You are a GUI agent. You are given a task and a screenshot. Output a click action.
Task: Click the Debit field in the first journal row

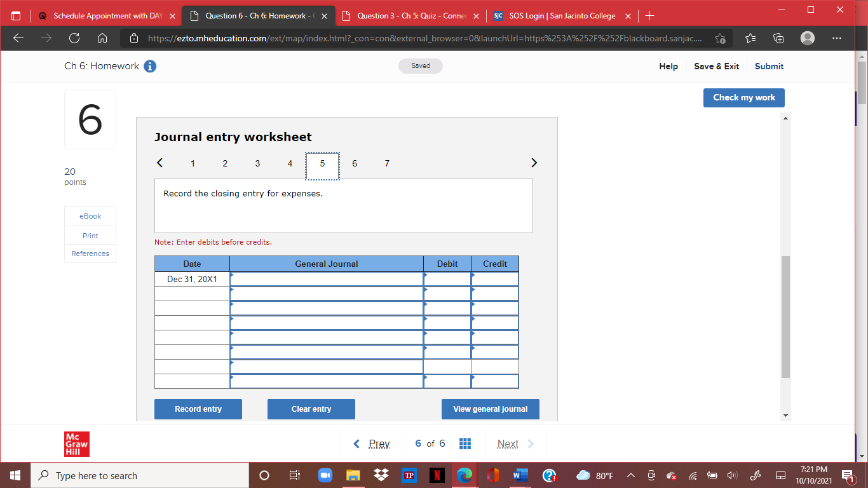tap(447, 278)
